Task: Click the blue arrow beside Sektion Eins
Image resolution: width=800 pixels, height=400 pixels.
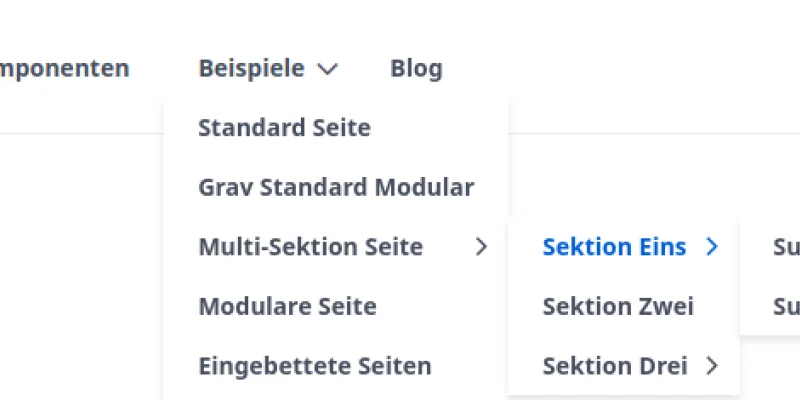Action: (x=712, y=247)
